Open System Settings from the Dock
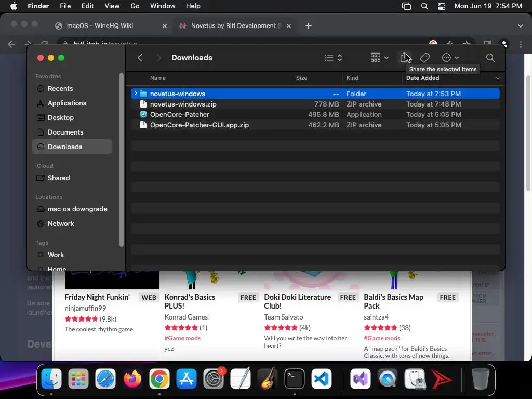The image size is (532, 399). point(214,379)
